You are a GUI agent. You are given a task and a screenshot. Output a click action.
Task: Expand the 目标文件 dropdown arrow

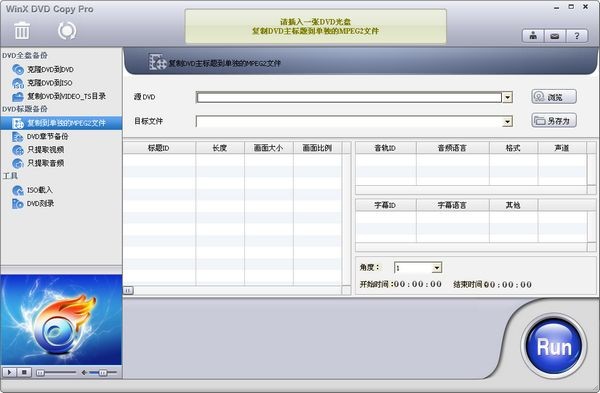tap(507, 122)
